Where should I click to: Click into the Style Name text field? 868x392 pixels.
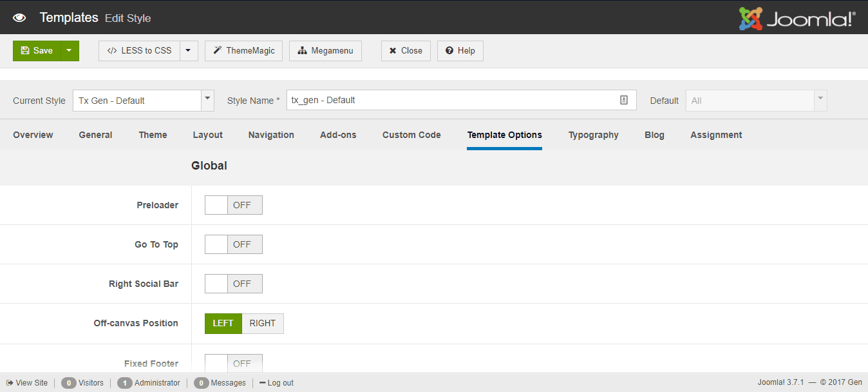pos(451,100)
